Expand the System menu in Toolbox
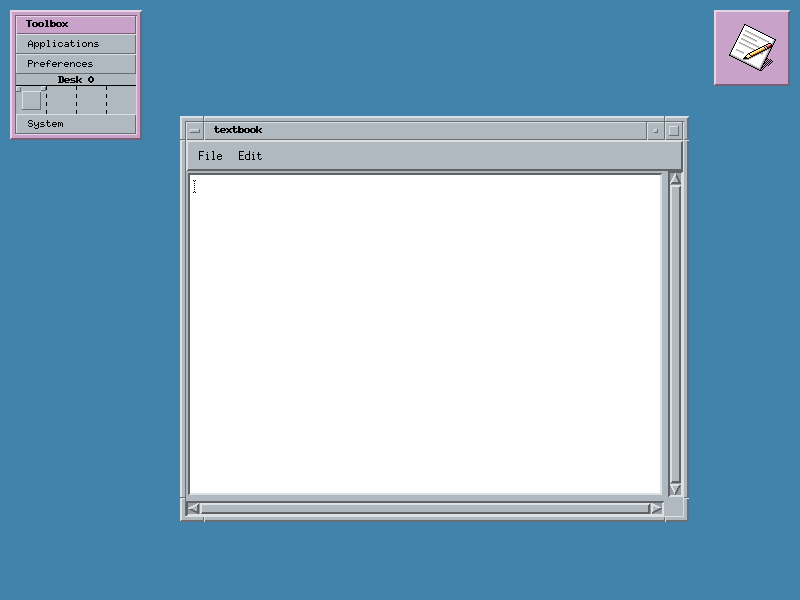The image size is (800, 600). (75, 124)
